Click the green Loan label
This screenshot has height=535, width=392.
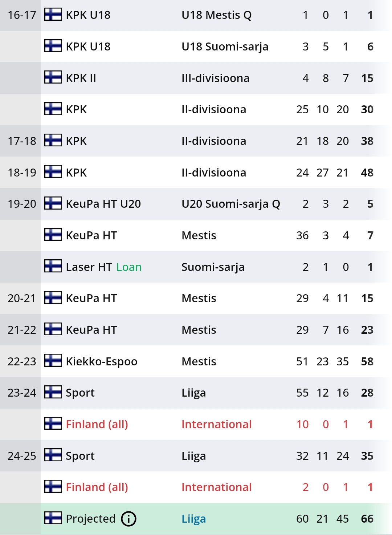129,267
